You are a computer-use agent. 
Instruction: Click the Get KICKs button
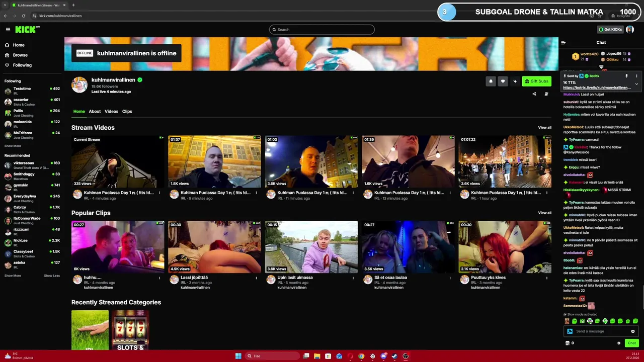click(611, 30)
